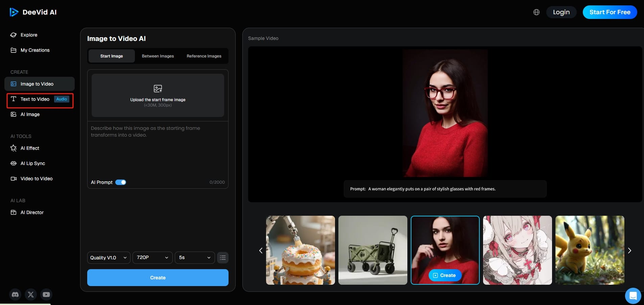644x305 pixels.
Task: Open Explore in the sidebar
Action: tap(40, 35)
